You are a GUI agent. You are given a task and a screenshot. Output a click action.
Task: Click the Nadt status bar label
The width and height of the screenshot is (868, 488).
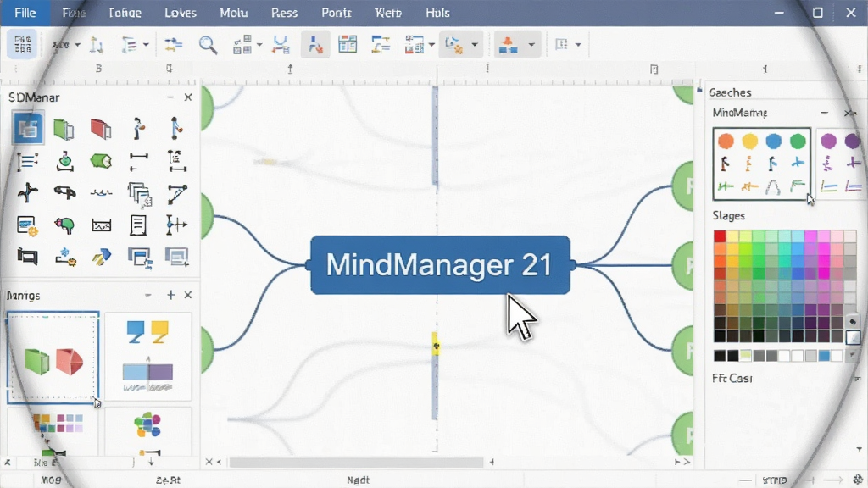(359, 480)
